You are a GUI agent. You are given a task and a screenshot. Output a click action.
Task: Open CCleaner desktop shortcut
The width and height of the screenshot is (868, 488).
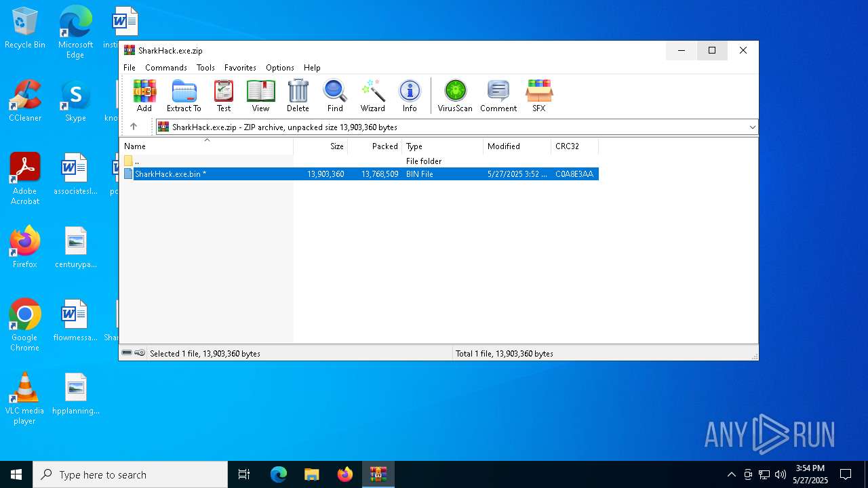(25, 102)
